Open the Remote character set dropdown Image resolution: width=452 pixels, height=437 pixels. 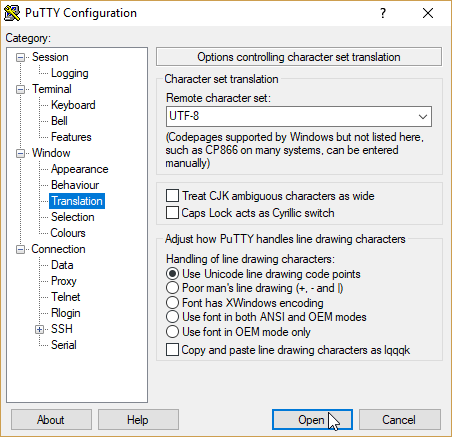click(423, 117)
